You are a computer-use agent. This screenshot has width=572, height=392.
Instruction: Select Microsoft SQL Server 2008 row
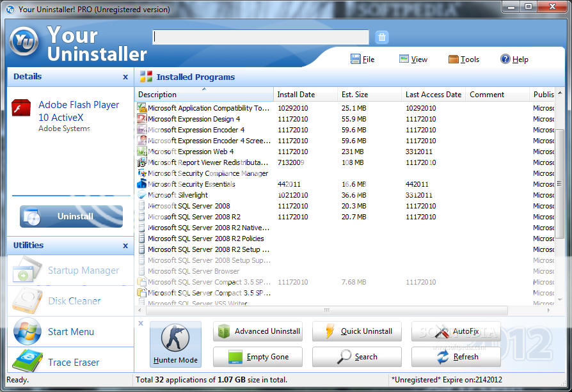tap(345, 206)
